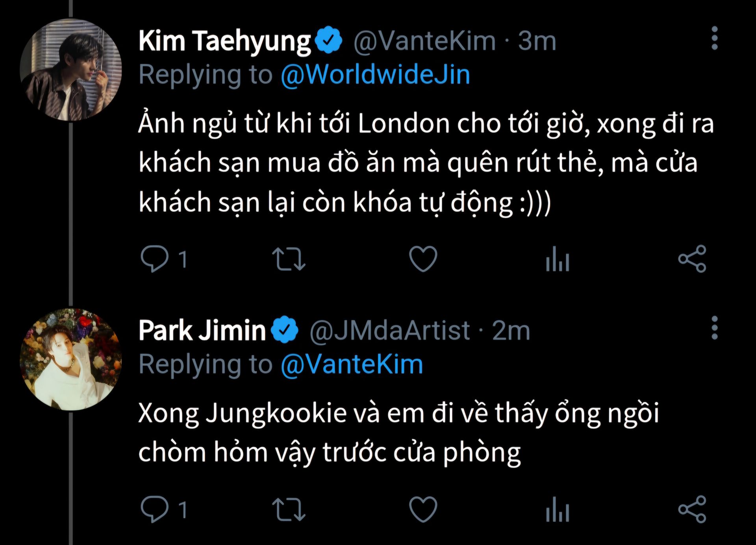Viewport: 756px width, 545px height.
Task: Retweet Kim Taehyung's reply
Action: [x=289, y=259]
